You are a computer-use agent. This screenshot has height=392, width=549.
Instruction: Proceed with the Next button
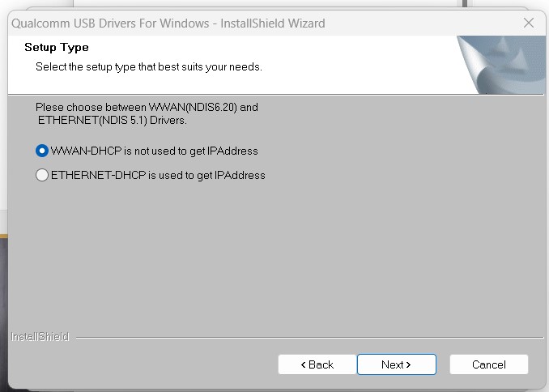pyautogui.click(x=396, y=364)
